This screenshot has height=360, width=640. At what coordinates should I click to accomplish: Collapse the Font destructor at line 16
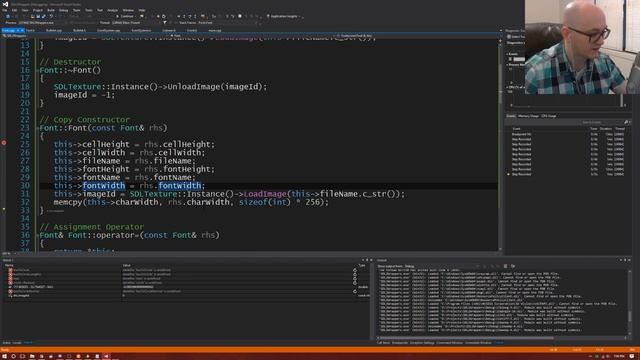[x=38, y=71]
